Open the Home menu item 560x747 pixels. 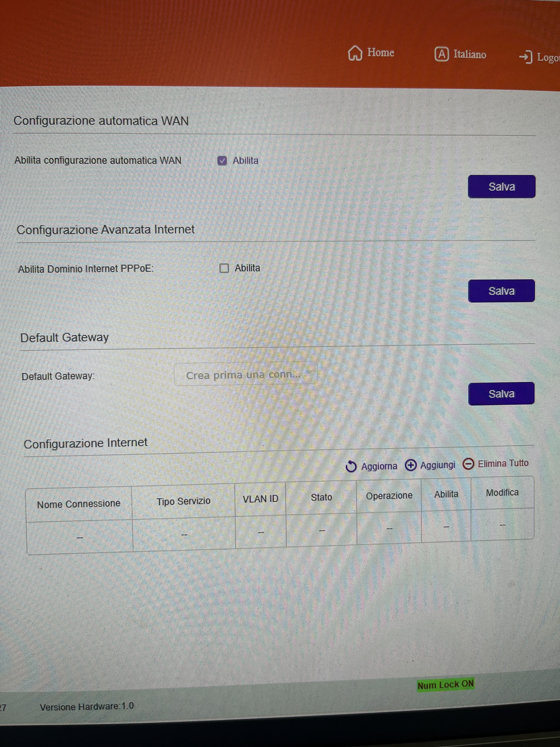coord(380,53)
